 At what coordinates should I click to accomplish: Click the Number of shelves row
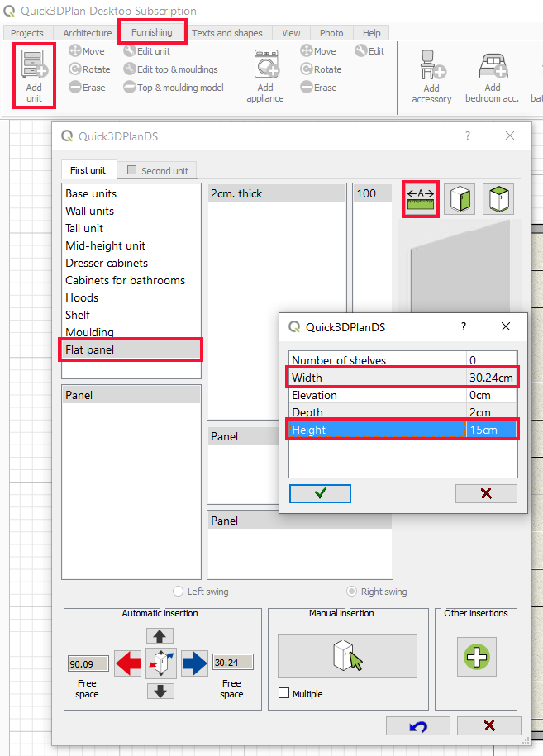pos(403,360)
